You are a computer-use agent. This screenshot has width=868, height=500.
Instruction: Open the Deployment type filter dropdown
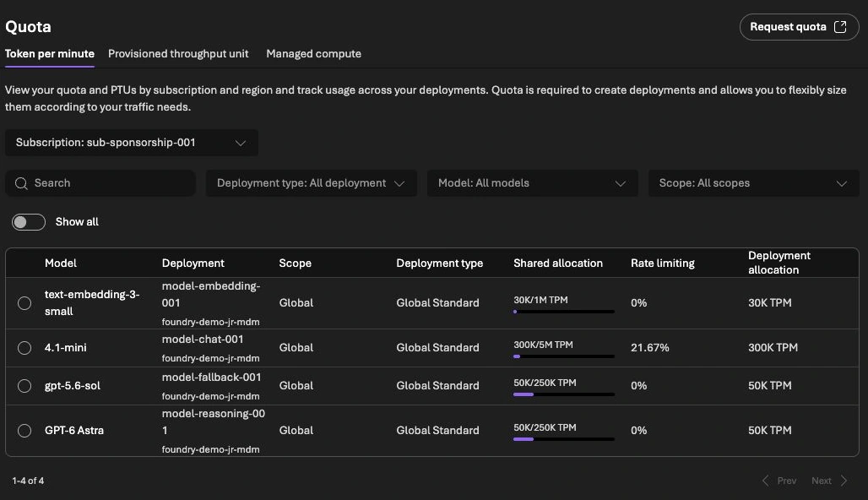311,183
